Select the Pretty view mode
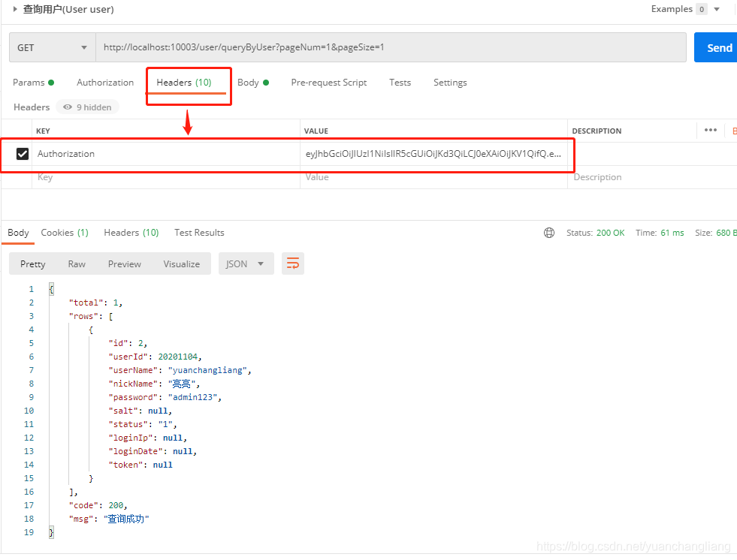Screen dimensions: 737x560 click(x=33, y=264)
